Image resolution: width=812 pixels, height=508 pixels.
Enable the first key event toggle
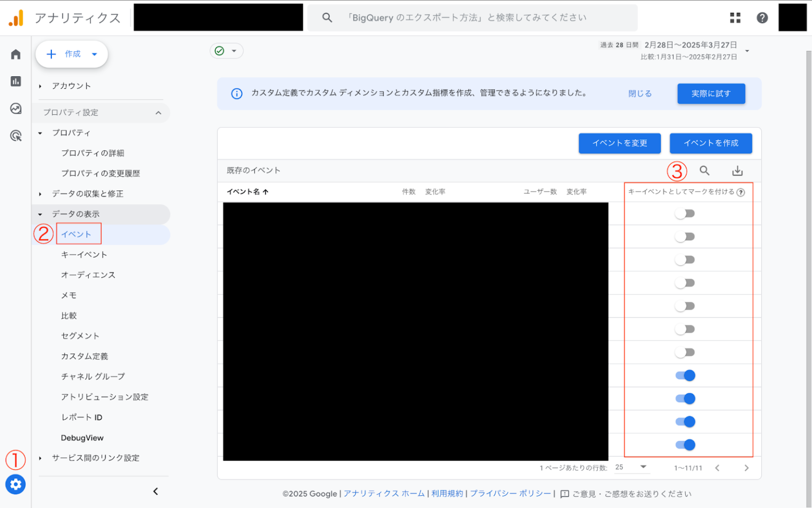[685, 213]
